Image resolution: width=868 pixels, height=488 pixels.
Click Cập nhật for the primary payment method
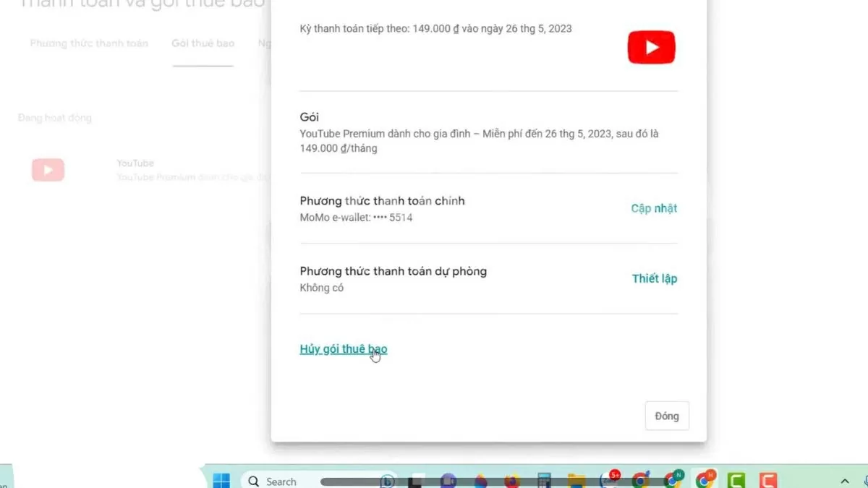pos(654,208)
